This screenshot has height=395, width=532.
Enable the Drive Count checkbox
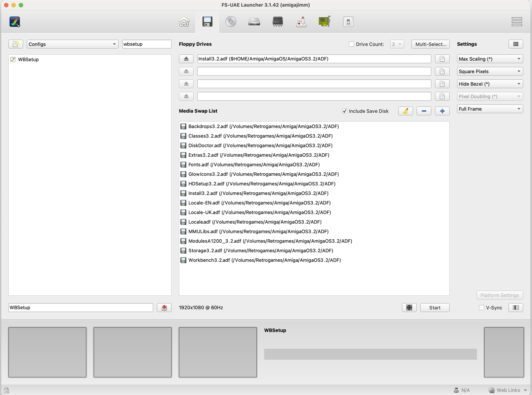(x=351, y=44)
